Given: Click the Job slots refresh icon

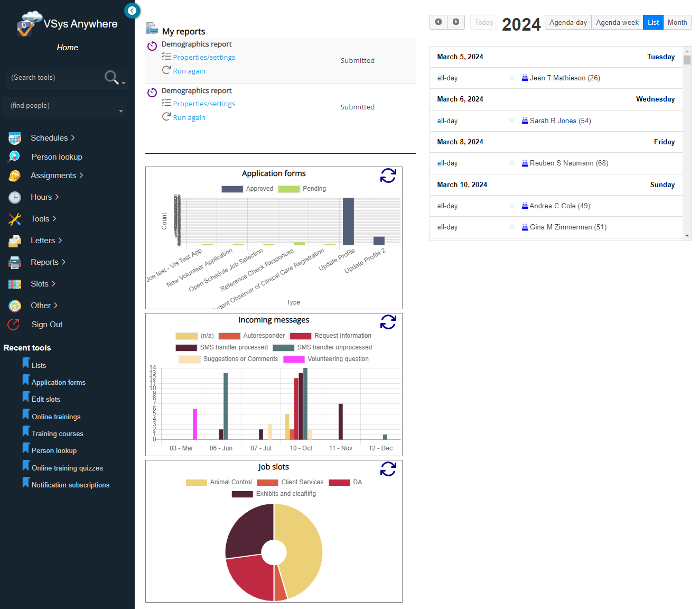Looking at the screenshot, I should [388, 469].
